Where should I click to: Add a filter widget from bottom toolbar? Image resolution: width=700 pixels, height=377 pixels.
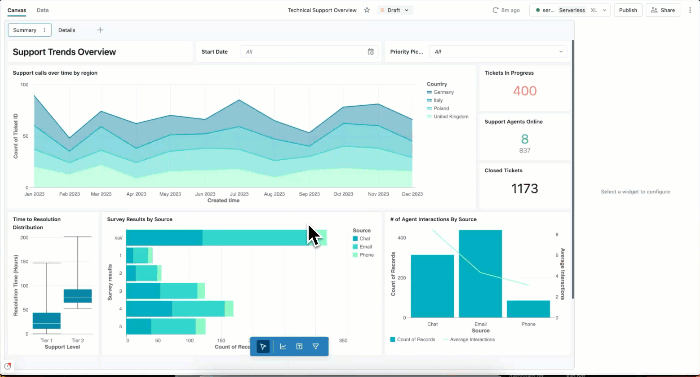316,347
